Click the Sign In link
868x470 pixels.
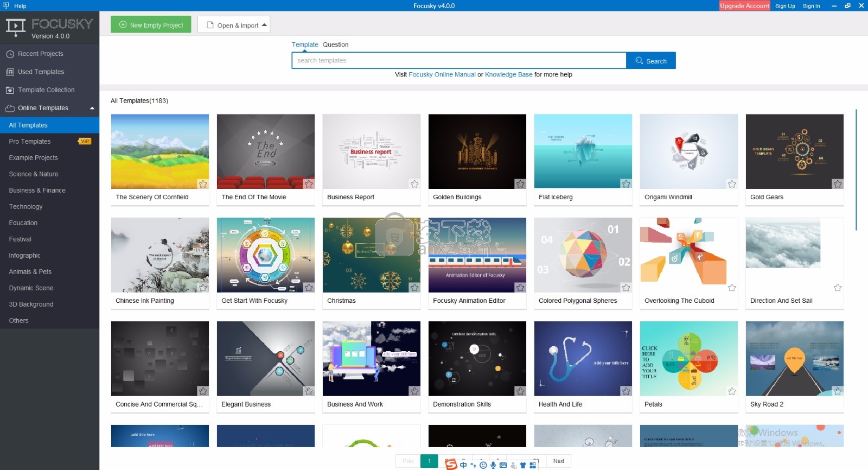pyautogui.click(x=811, y=6)
